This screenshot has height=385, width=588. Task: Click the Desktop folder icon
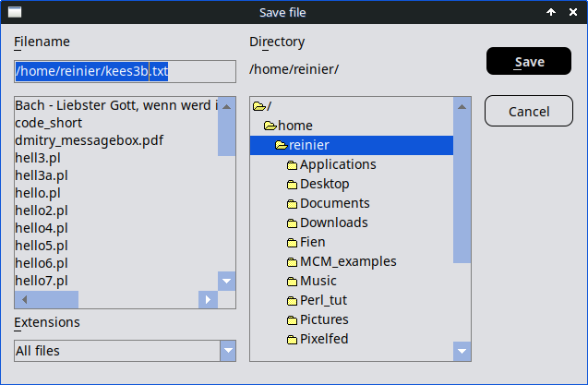(292, 185)
